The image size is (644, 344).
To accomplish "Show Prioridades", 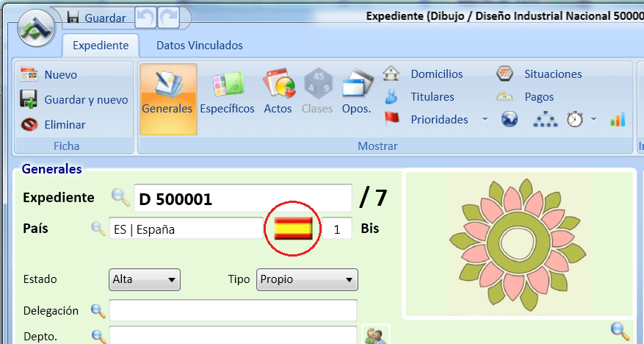I will [439, 120].
